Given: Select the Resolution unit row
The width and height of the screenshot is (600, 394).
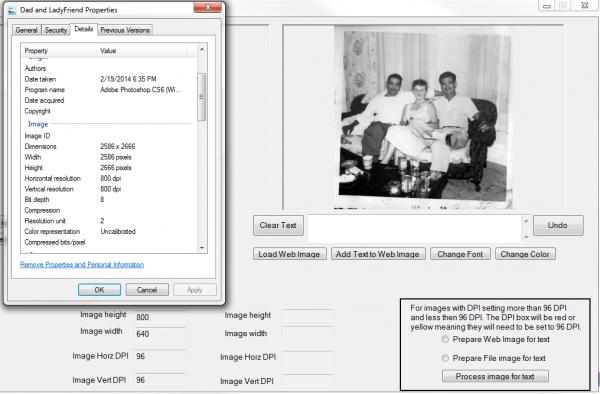Looking at the screenshot, I should (109, 221).
